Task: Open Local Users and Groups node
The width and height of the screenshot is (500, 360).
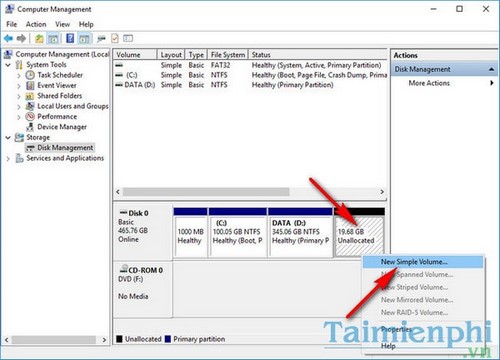Action: pos(73,106)
